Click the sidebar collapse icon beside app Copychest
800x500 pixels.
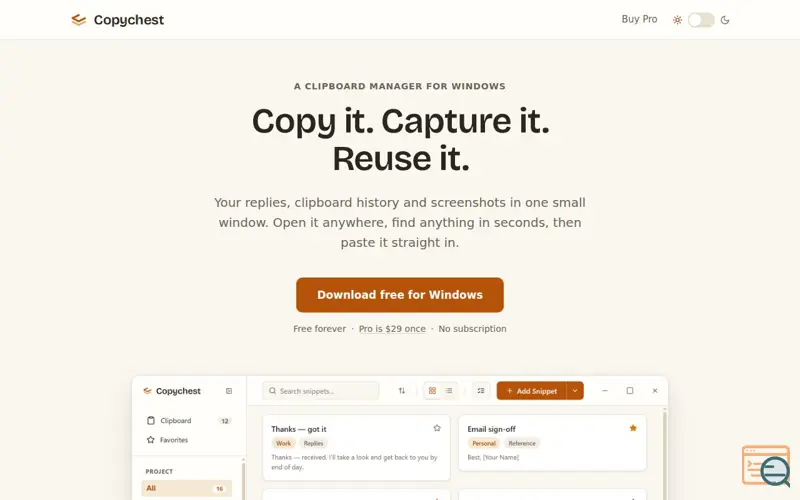pos(229,391)
